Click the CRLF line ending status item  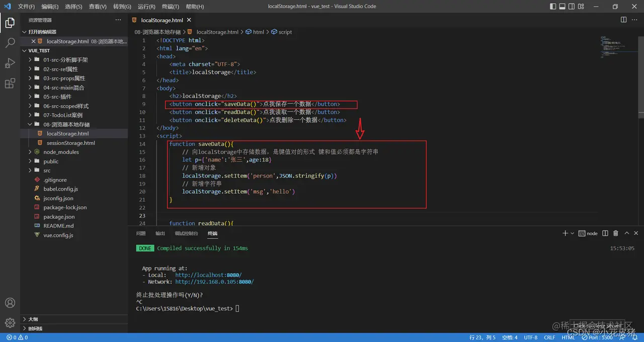click(x=549, y=337)
